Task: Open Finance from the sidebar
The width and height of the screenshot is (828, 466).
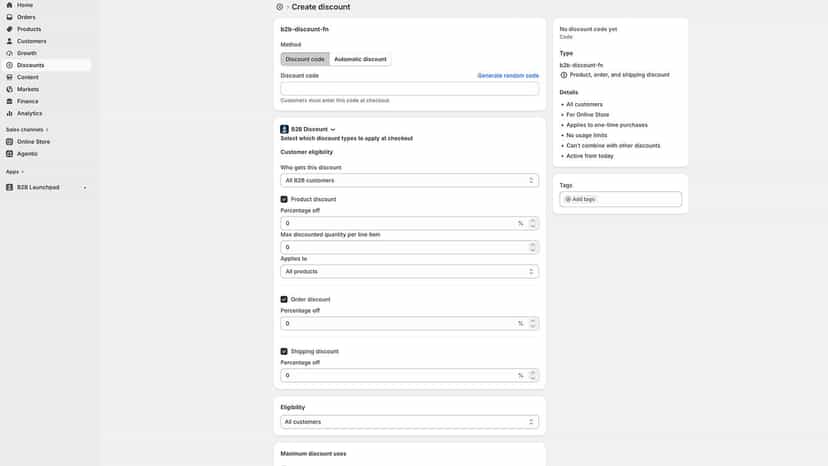Action: point(27,101)
